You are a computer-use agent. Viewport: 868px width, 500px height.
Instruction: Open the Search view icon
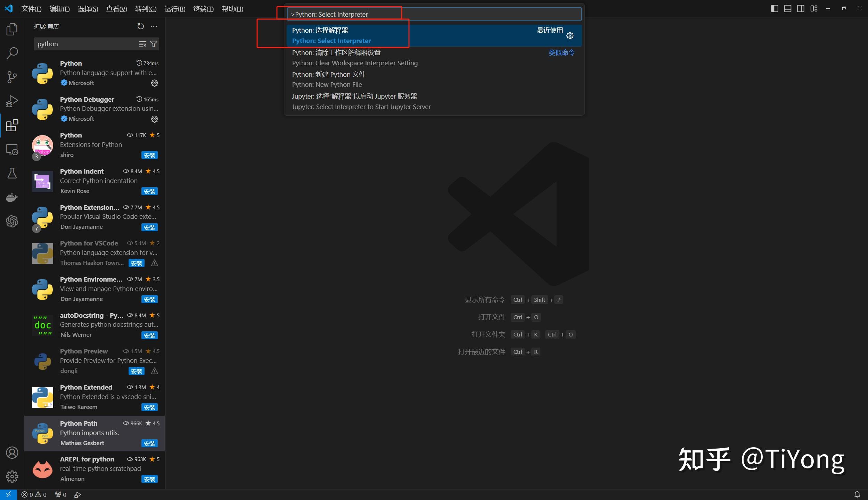pyautogui.click(x=12, y=53)
